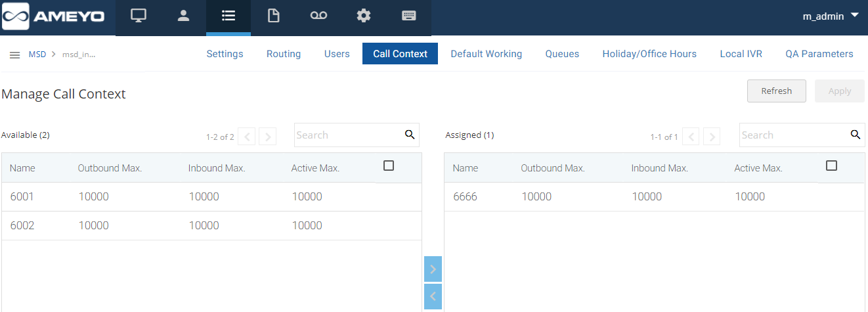Click the Ameyo logo
The width and height of the screenshot is (868, 312).
(x=54, y=16)
